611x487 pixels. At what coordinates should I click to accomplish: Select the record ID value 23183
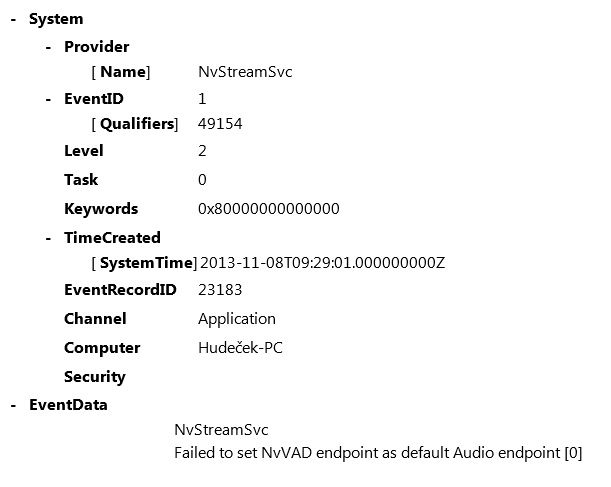point(220,290)
